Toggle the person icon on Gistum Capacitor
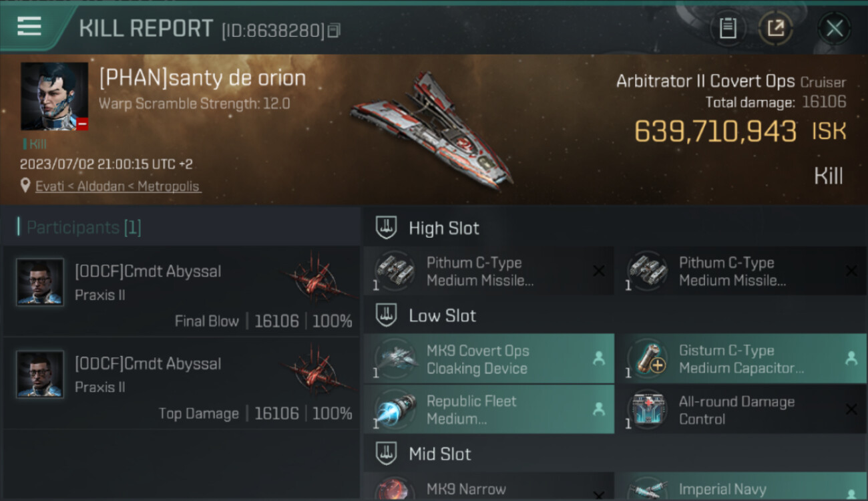The height and width of the screenshot is (501, 868). 851,358
